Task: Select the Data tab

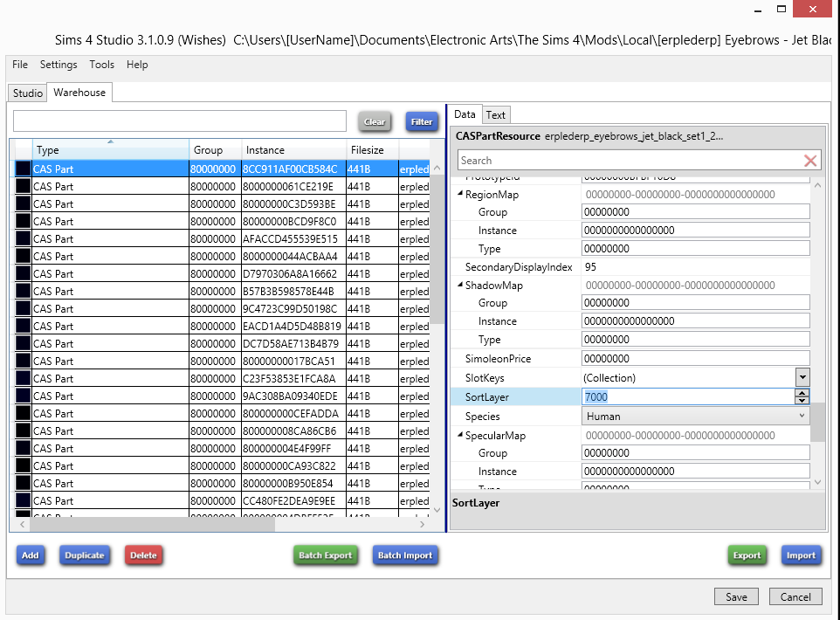Action: [x=465, y=114]
